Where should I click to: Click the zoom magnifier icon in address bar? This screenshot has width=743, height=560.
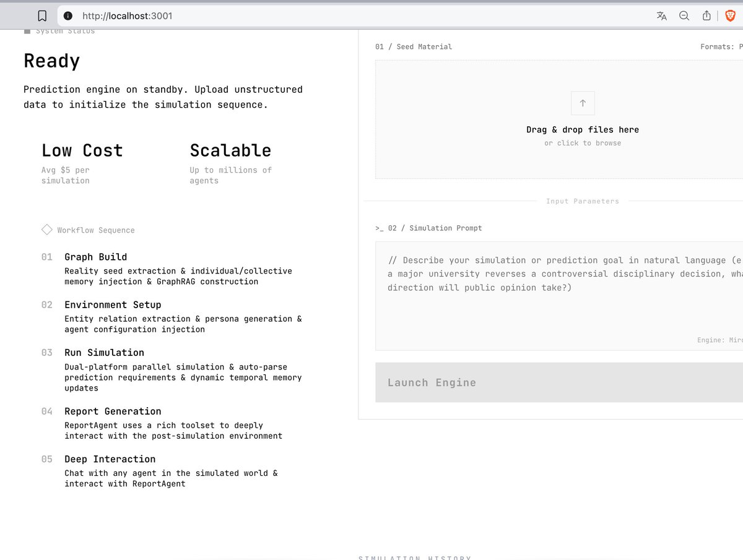pos(684,16)
